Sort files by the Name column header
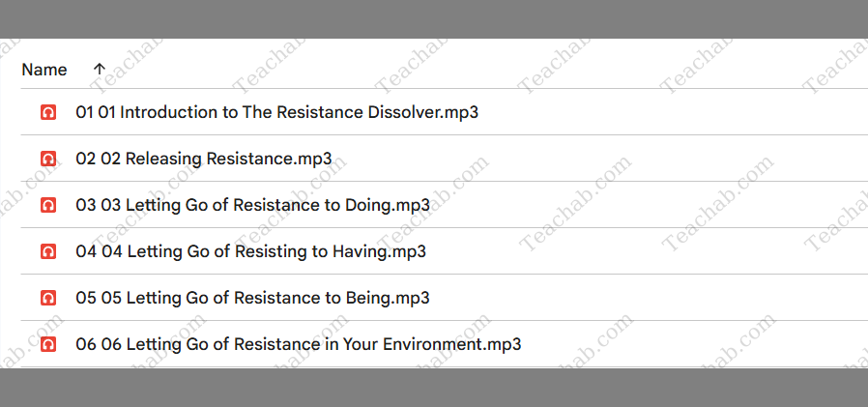The height and width of the screenshot is (407, 868). point(44,70)
